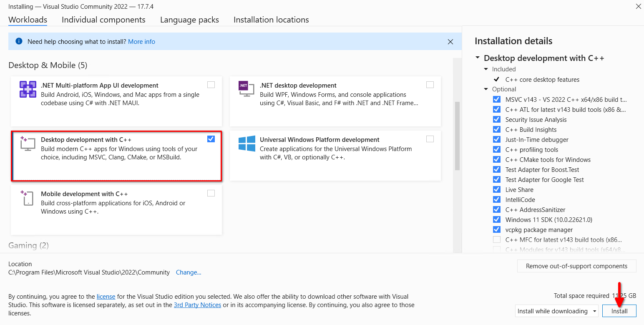Screen dimensions: 644x325
Task: Dismiss the help banner with X
Action: tap(450, 42)
